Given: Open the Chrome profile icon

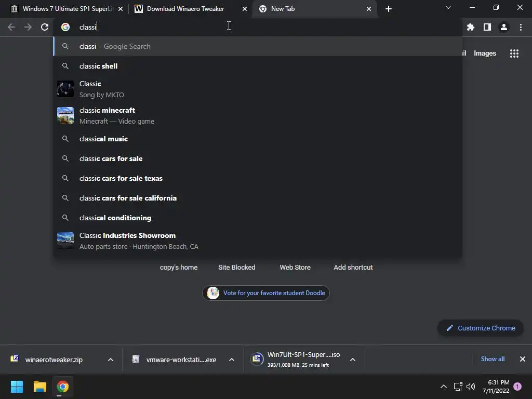Looking at the screenshot, I should (x=504, y=27).
